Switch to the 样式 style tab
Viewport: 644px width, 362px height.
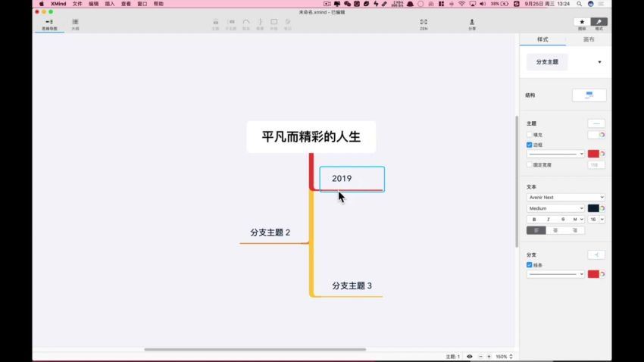pos(542,39)
